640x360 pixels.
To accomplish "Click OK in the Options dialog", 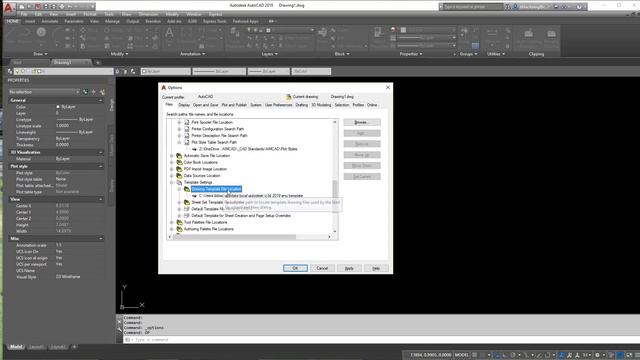I will tap(295, 268).
